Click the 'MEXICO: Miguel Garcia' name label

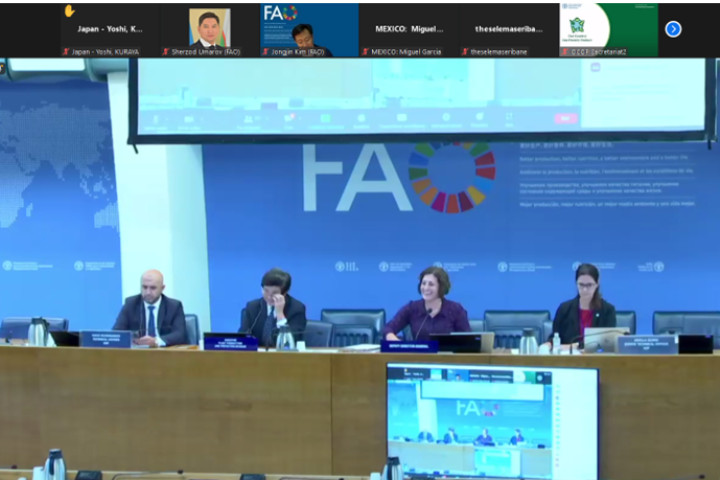click(406, 52)
